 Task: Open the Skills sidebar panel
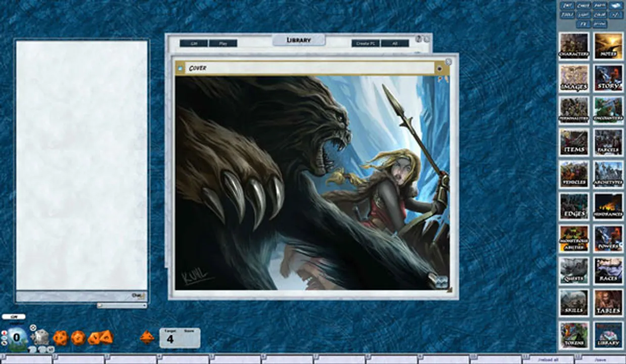click(x=574, y=302)
